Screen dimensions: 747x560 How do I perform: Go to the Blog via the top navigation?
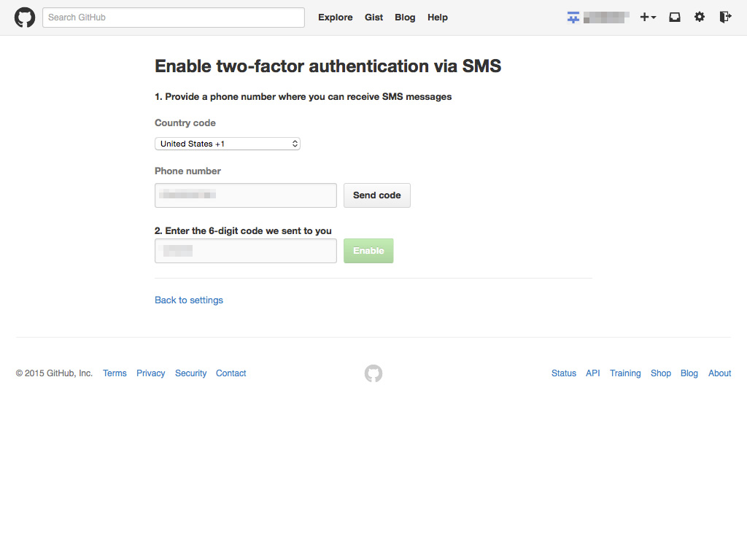tap(405, 17)
